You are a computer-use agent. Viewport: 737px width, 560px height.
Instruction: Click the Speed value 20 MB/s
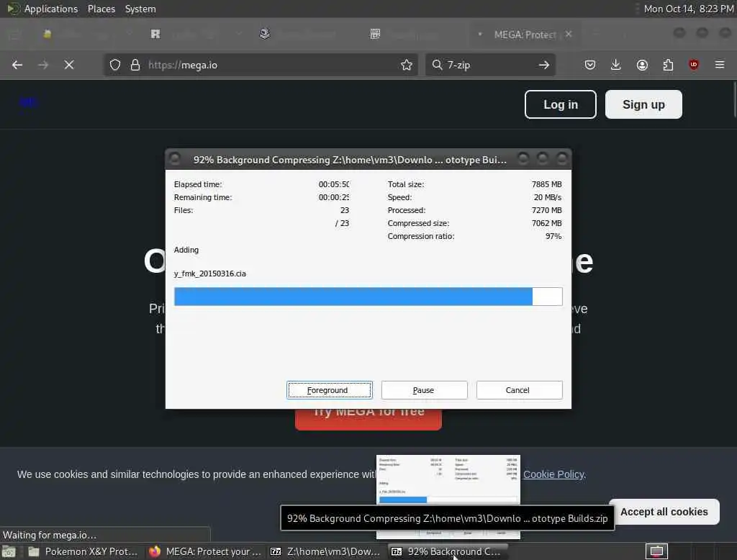pos(548,197)
